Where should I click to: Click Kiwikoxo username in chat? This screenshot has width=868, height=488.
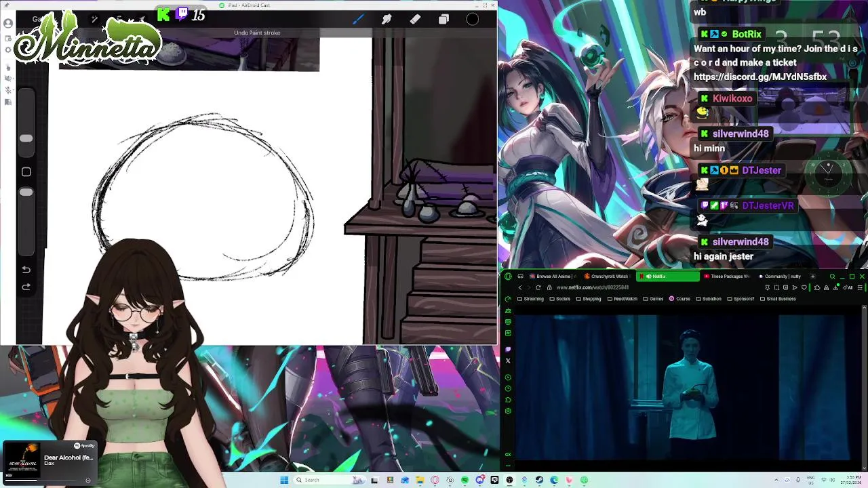coord(732,98)
